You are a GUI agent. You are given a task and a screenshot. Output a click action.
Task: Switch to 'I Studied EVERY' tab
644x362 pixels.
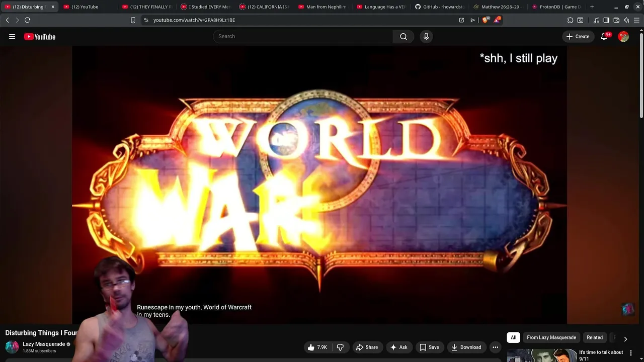(205, 7)
